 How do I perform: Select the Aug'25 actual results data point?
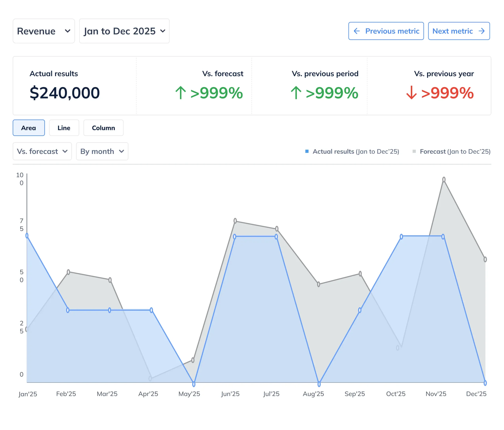319,384
